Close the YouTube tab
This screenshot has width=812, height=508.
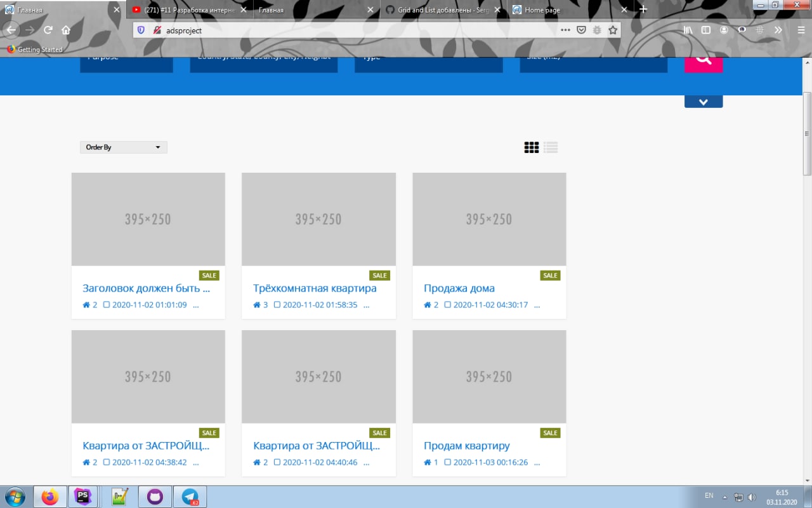click(243, 10)
